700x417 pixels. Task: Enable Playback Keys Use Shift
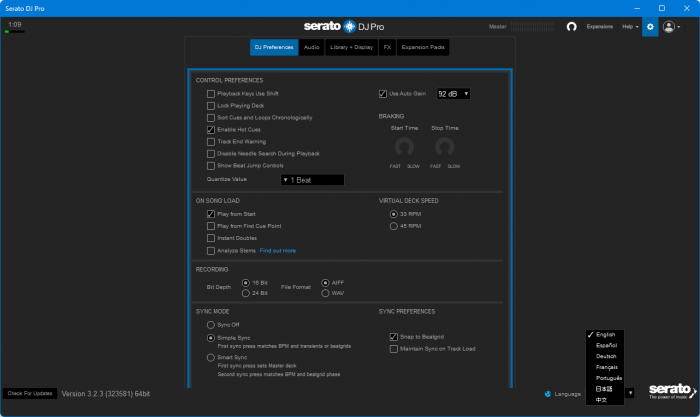pyautogui.click(x=211, y=93)
